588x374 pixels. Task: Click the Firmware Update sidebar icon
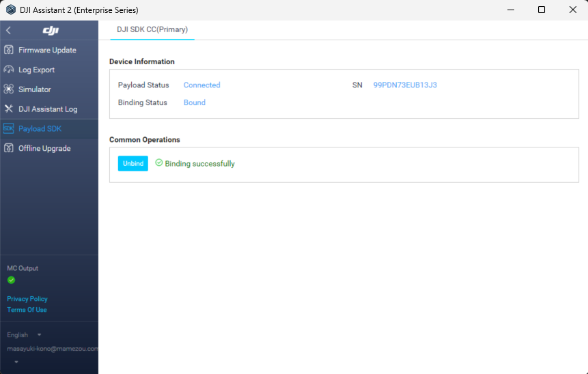[8, 50]
